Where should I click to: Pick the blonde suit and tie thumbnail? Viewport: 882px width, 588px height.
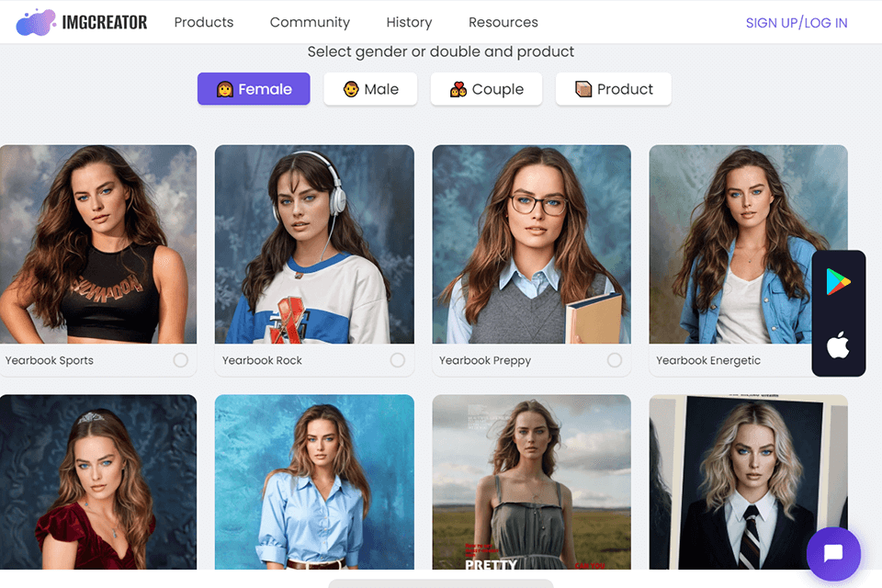point(748,481)
